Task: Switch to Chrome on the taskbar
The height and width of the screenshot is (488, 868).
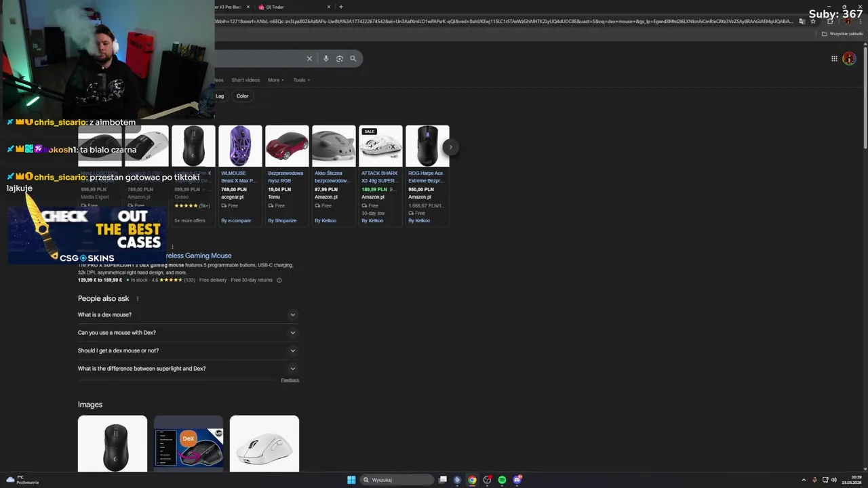Action: tap(472, 480)
